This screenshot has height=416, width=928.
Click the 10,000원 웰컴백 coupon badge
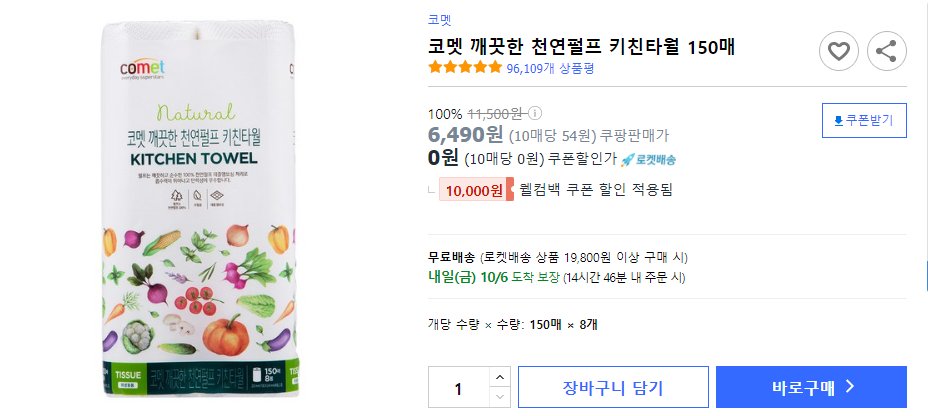pos(475,189)
